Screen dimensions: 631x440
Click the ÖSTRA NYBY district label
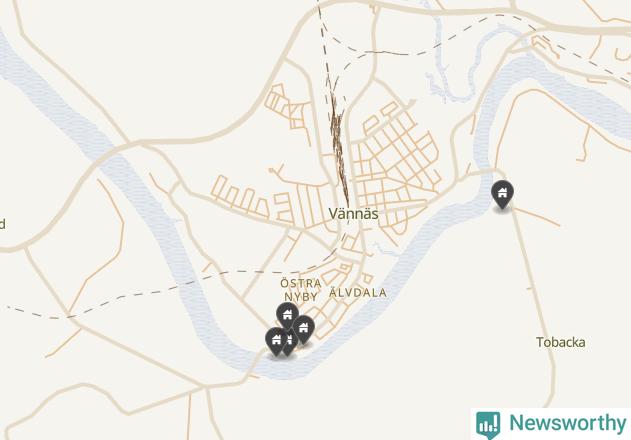pyautogui.click(x=301, y=290)
